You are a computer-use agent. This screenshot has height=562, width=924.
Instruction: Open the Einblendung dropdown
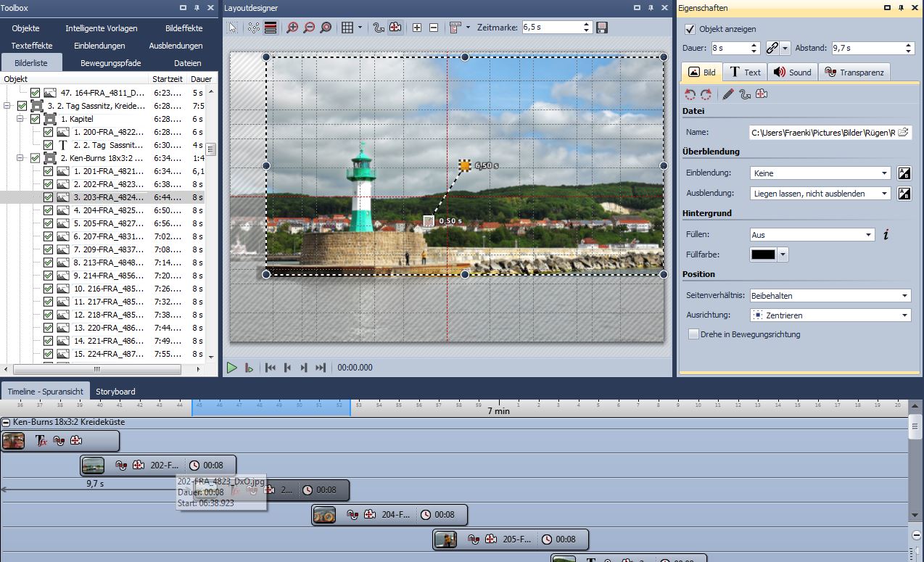tap(820, 173)
